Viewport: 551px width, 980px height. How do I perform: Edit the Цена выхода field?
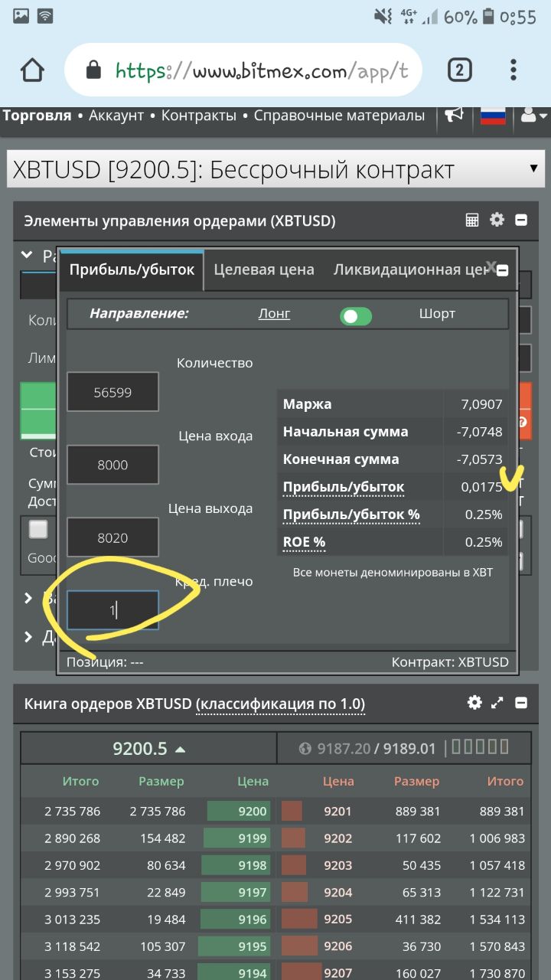(113, 537)
